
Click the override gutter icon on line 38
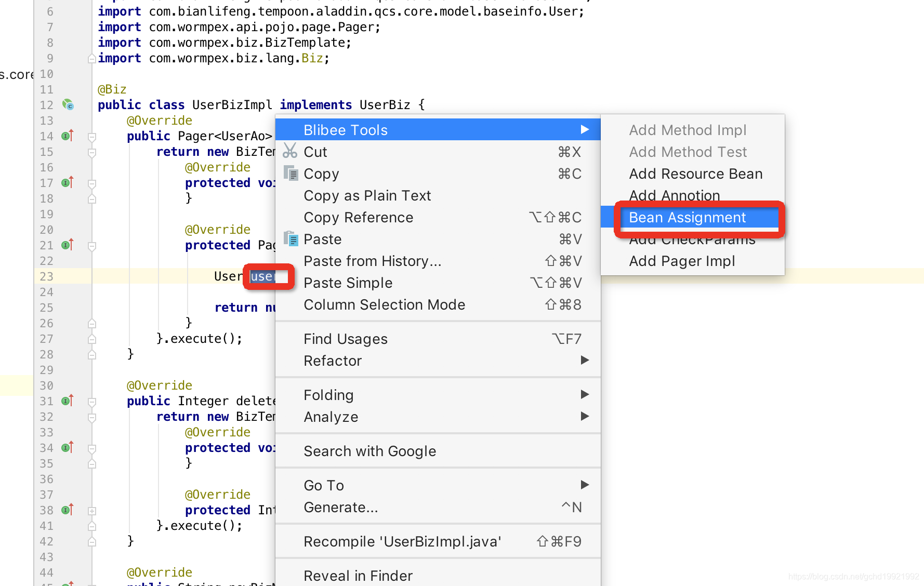point(68,510)
